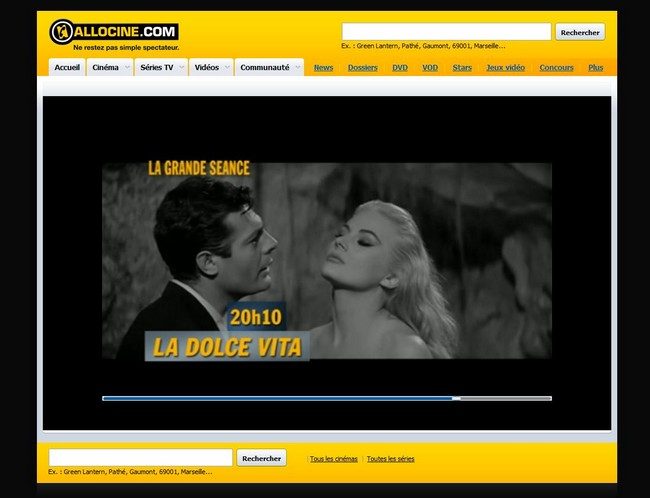The image size is (650, 498).
Task: Open the Stars link
Action: [462, 67]
